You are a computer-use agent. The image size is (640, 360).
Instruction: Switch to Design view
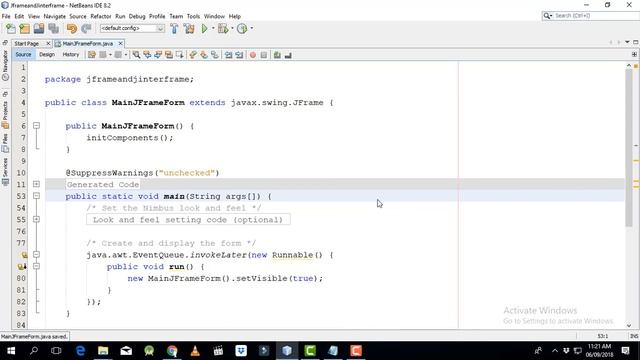coord(47,54)
